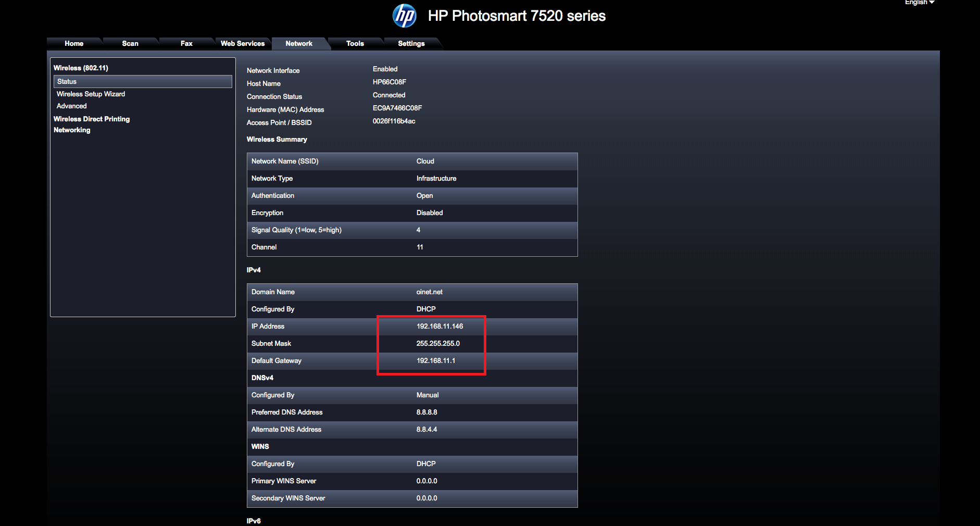Screen dimensions: 980x526
Task: Click the HP Photosmart 7520 series title
Action: pos(517,16)
